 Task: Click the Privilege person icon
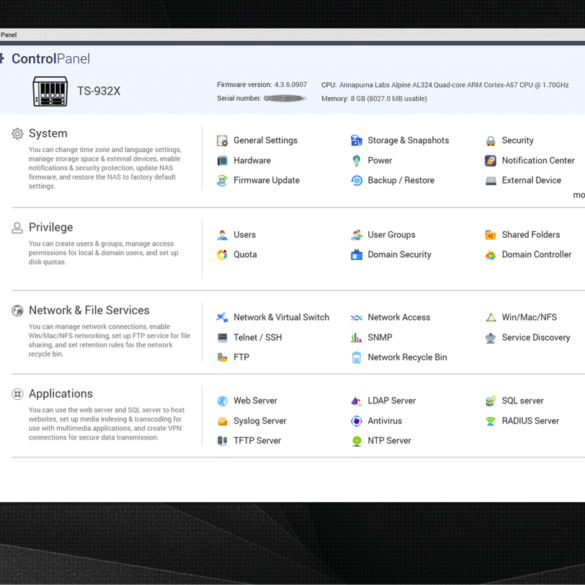17,228
